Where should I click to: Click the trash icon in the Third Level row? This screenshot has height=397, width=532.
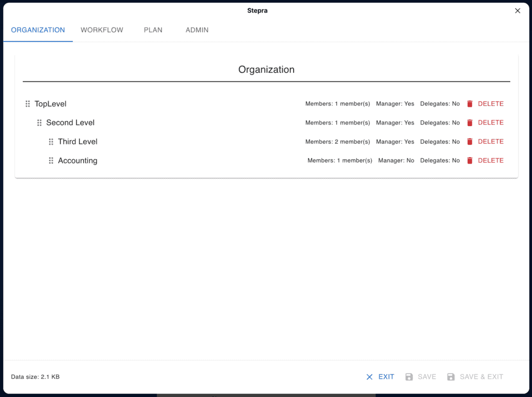pyautogui.click(x=470, y=142)
